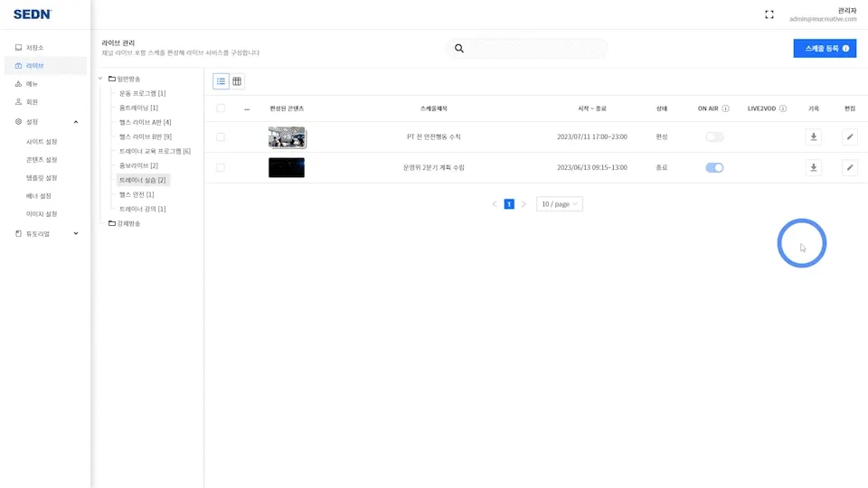This screenshot has height=488, width=868.
Task: Check the select-all header checkbox
Action: 221,108
